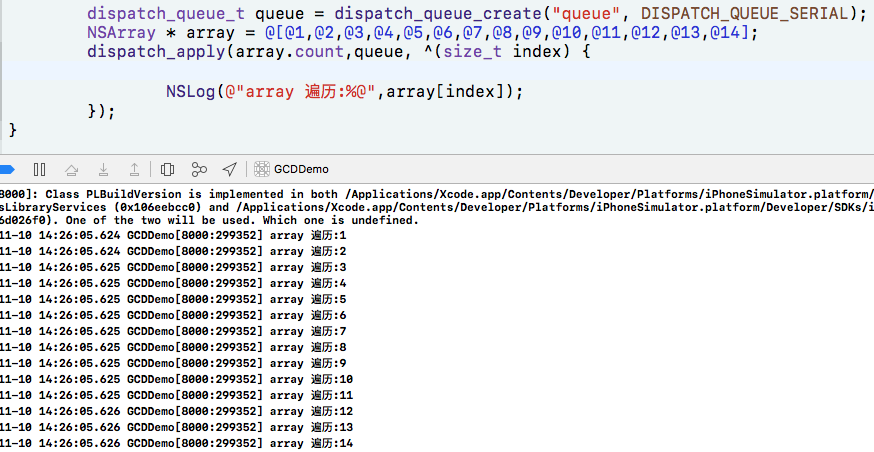Click the NSArray * array declaration line

point(423,33)
